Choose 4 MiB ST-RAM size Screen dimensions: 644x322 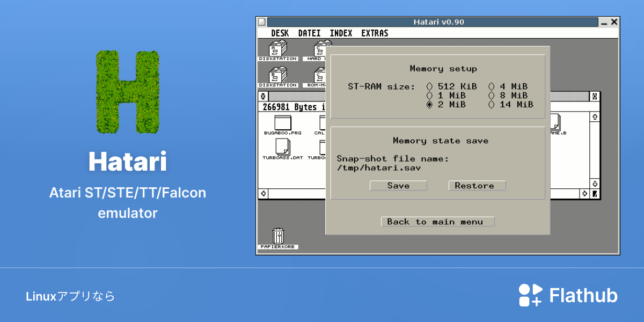(x=508, y=86)
